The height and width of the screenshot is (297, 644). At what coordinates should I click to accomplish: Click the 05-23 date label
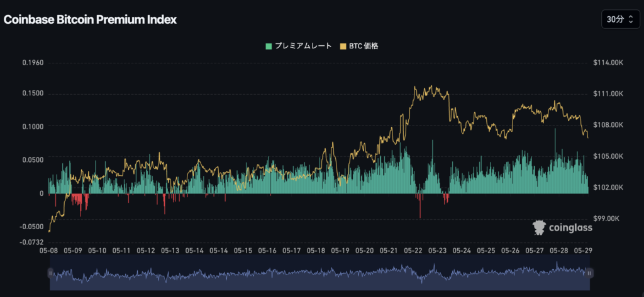point(437,250)
